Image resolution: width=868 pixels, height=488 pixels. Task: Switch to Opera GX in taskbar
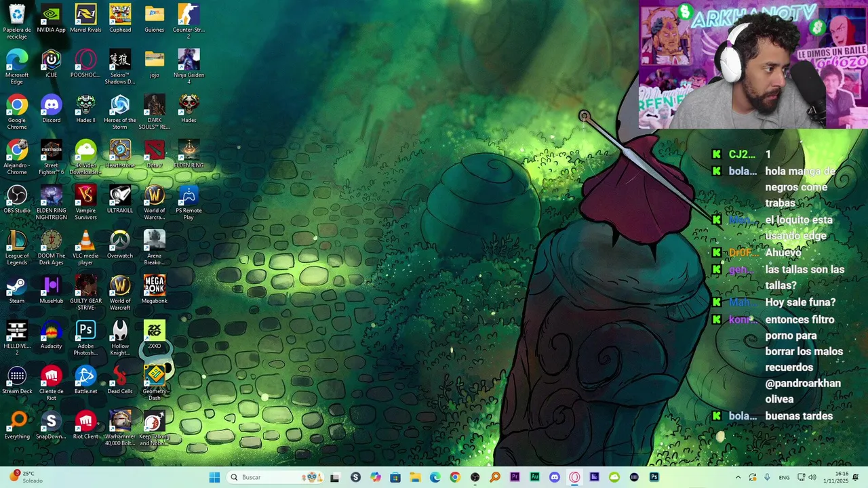click(x=574, y=477)
